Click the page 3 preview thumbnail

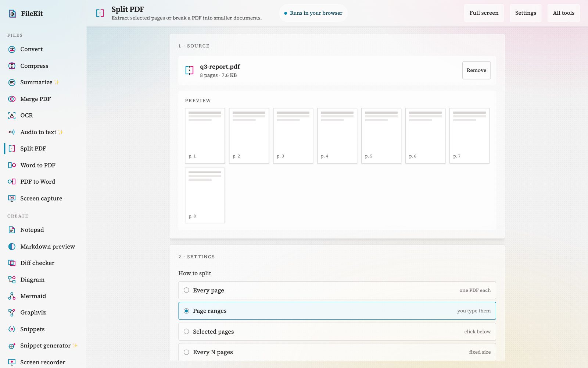pyautogui.click(x=293, y=136)
